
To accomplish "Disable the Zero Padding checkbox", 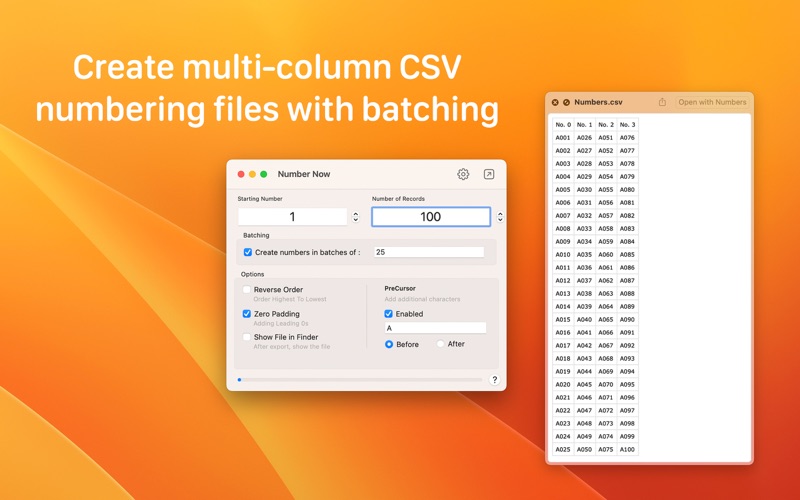I will (x=247, y=314).
